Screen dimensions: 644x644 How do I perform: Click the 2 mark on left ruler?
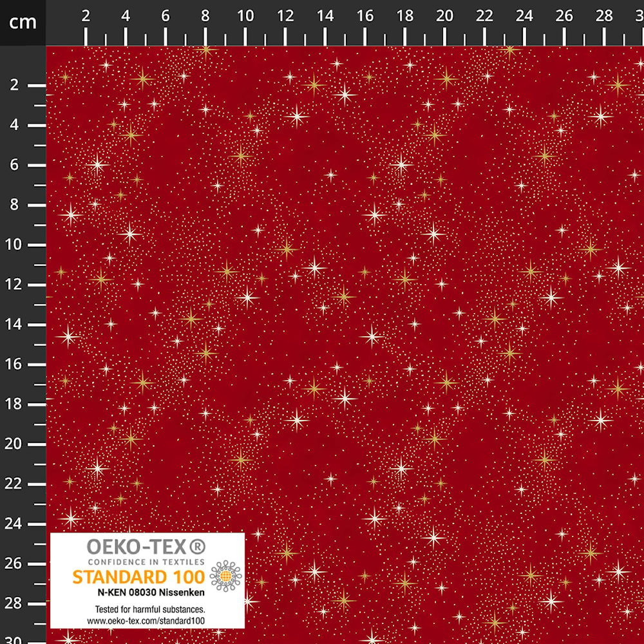[14, 85]
